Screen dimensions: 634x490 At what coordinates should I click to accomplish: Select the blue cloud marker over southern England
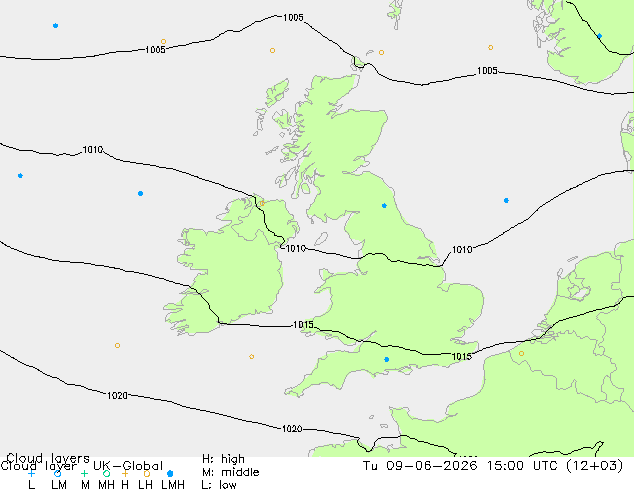(387, 359)
